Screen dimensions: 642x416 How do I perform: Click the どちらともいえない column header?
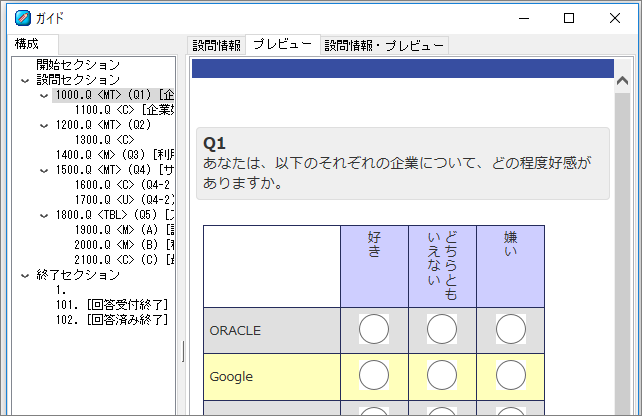coord(442,266)
